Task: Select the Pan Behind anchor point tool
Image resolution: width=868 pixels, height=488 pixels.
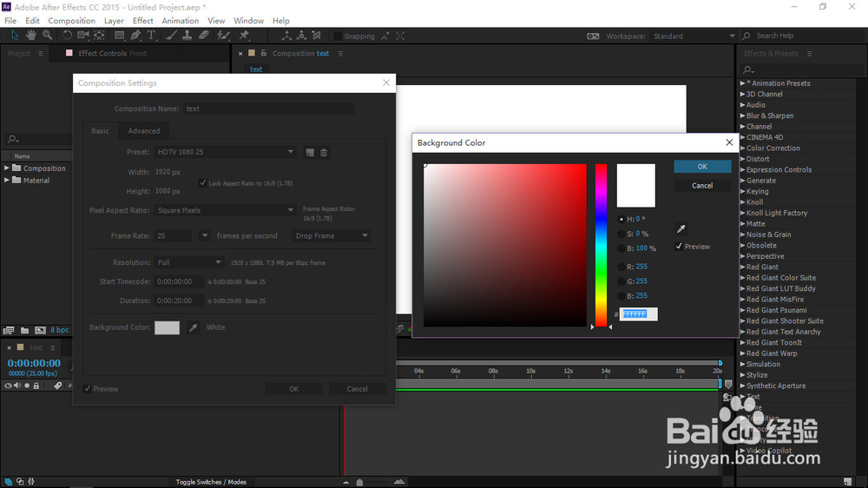Action: [x=100, y=36]
